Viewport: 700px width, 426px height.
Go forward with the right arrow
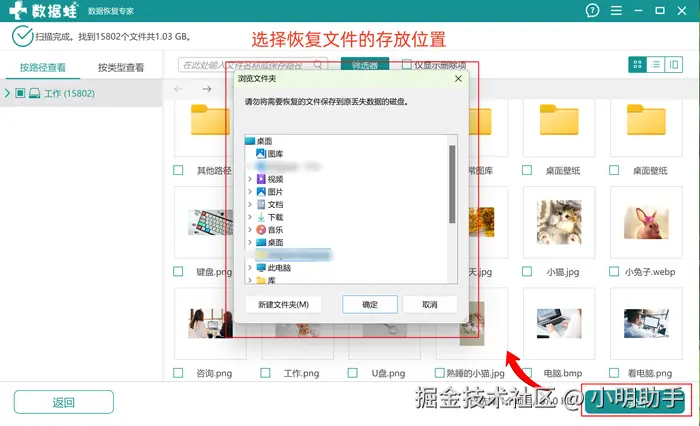pos(206,89)
